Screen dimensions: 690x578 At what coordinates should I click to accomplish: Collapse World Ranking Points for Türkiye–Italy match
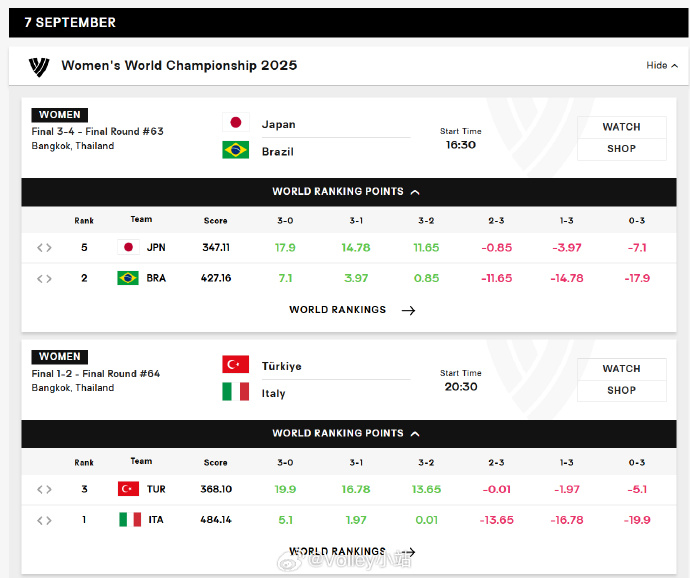pyautogui.click(x=345, y=434)
